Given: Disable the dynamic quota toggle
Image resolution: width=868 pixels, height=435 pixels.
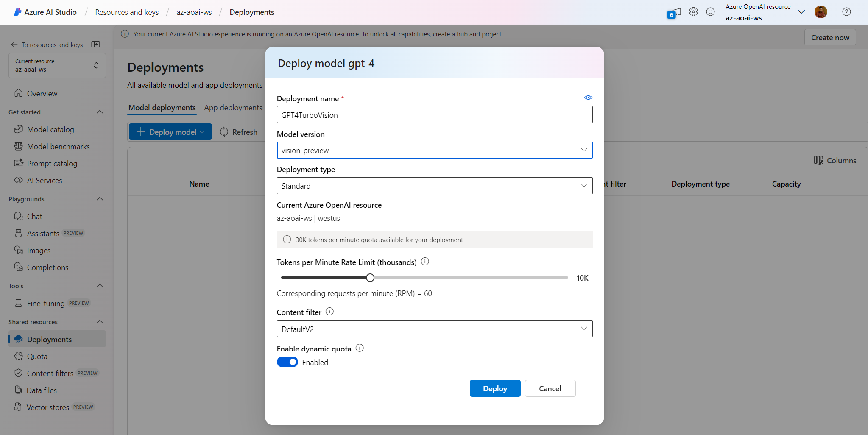Looking at the screenshot, I should (x=287, y=362).
